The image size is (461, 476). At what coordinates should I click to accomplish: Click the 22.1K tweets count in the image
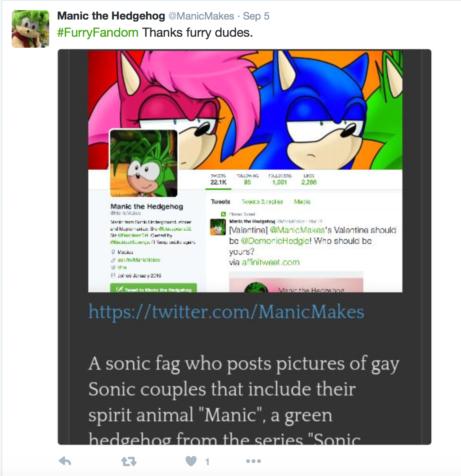coord(218,182)
